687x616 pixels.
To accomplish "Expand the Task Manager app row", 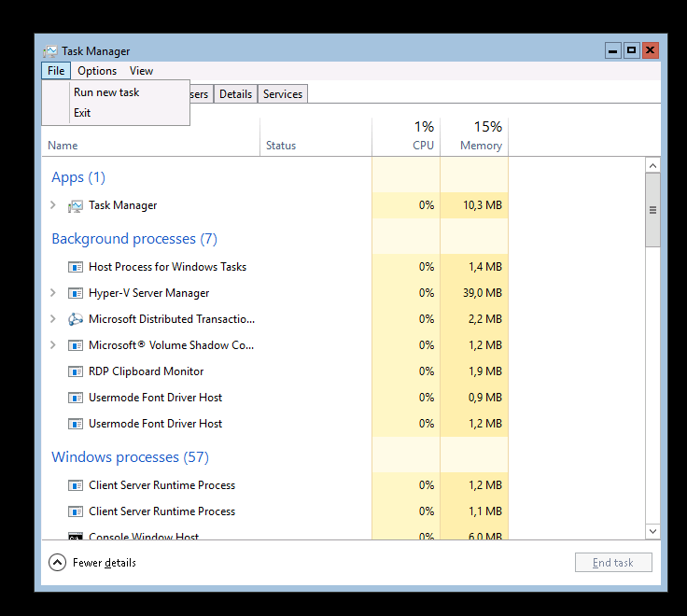I will point(53,205).
